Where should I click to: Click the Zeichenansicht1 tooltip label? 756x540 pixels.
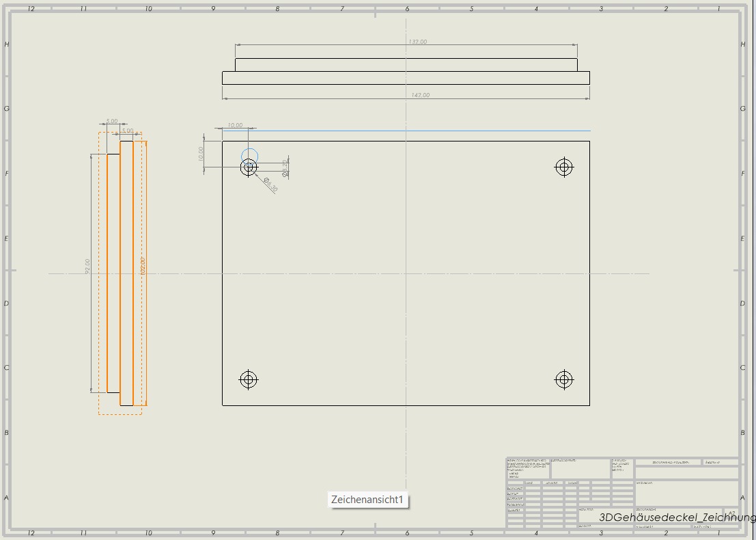coord(367,500)
